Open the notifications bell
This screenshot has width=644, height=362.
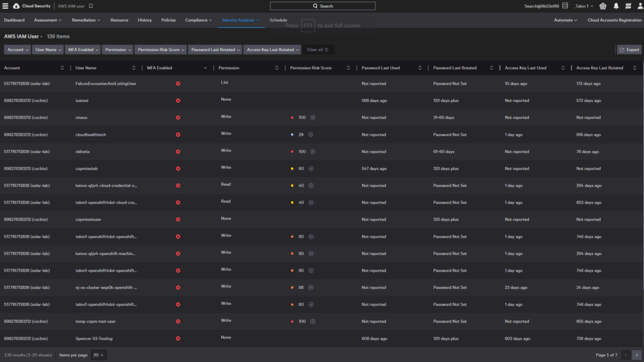point(616,6)
